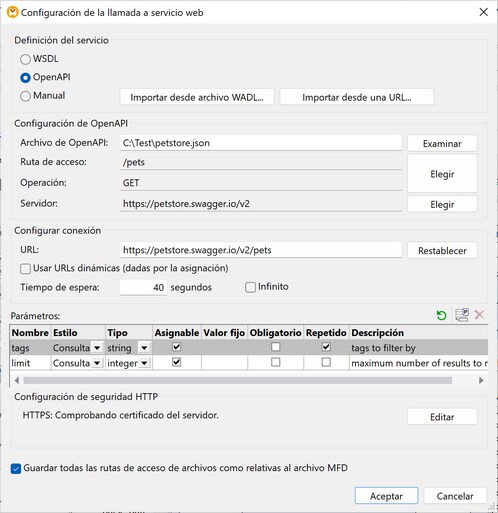This screenshot has width=498, height=513.
Task: Click the Servidor URL field
Action: [261, 203]
